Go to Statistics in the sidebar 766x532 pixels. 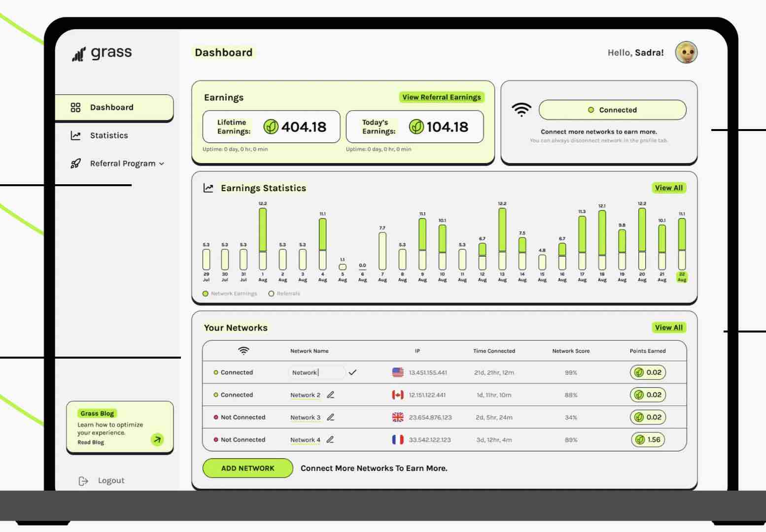(x=109, y=135)
